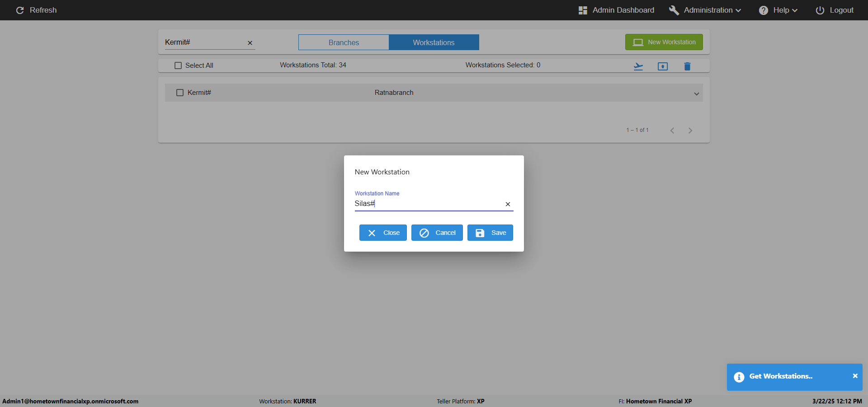Click the 1 – 1 of 1 pagination text
Image resolution: width=868 pixels, height=407 pixels.
637,130
